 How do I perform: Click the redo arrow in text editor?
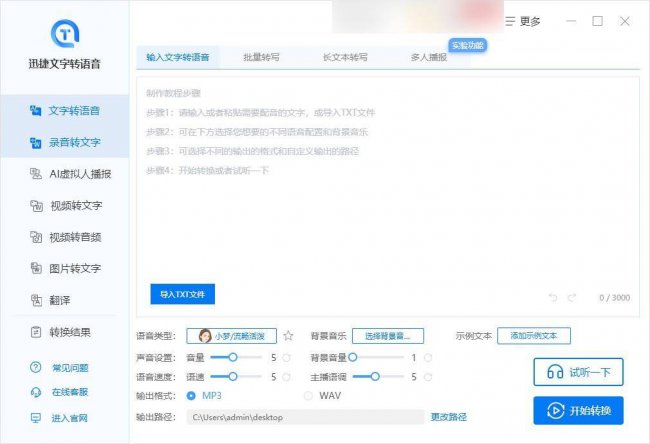[x=572, y=298]
